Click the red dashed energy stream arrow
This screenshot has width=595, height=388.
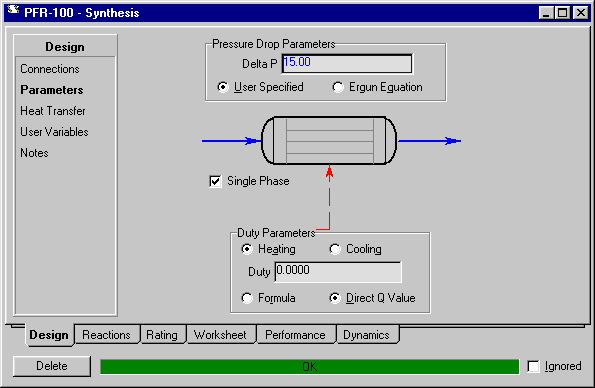(x=329, y=197)
